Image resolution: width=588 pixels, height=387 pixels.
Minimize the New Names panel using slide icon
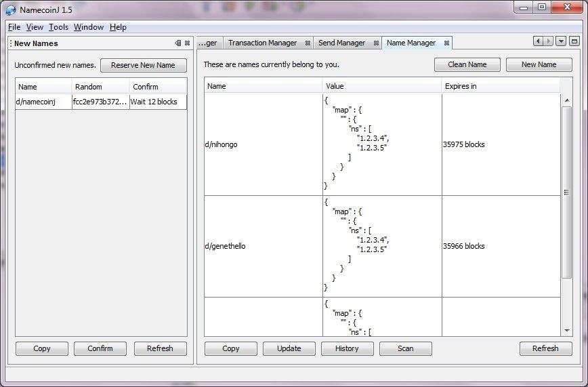[178, 43]
